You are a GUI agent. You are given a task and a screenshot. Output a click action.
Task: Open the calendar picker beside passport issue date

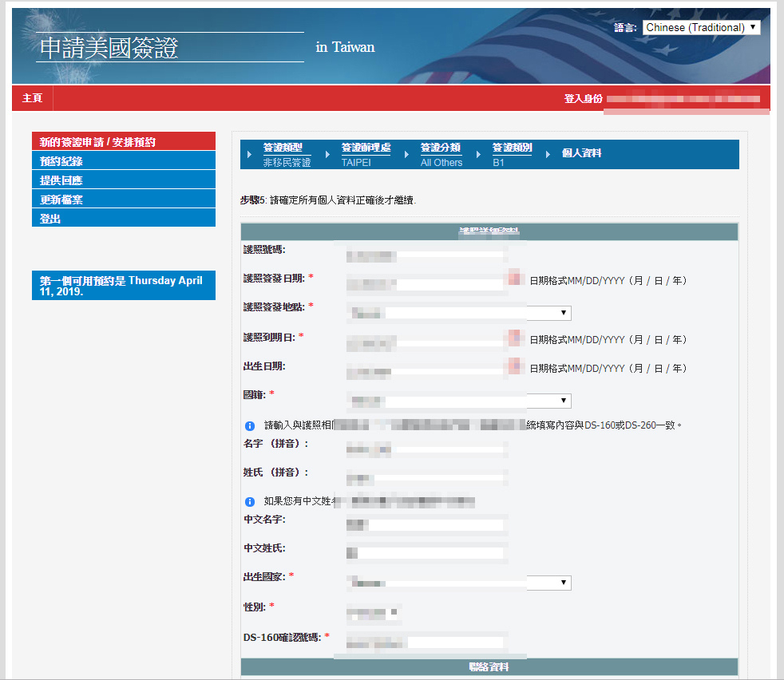click(x=514, y=278)
